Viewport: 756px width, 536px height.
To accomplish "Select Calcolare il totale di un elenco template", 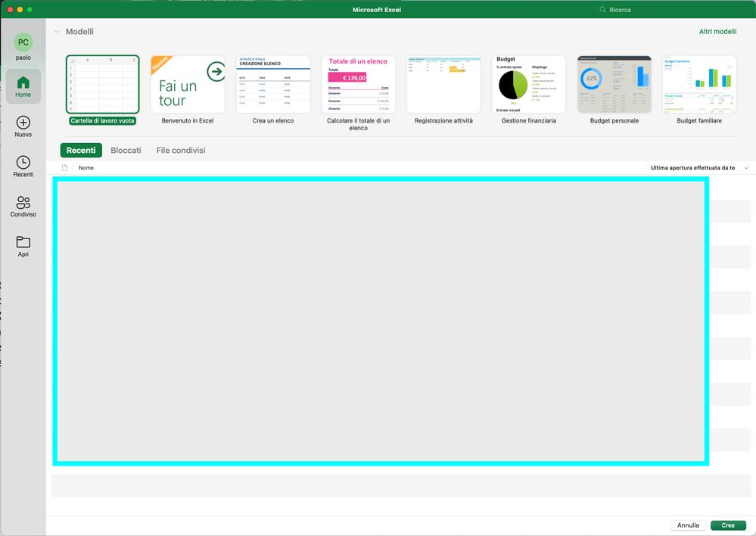I will pyautogui.click(x=358, y=93).
